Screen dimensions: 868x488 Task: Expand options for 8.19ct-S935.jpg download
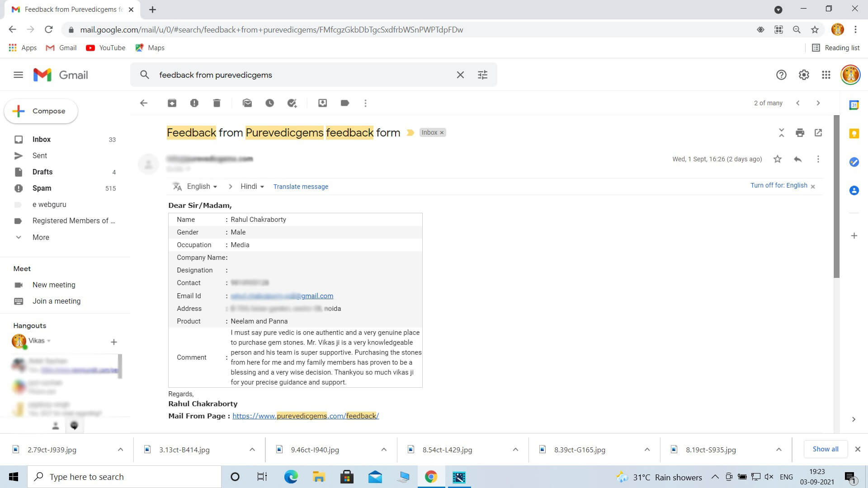[x=779, y=450]
